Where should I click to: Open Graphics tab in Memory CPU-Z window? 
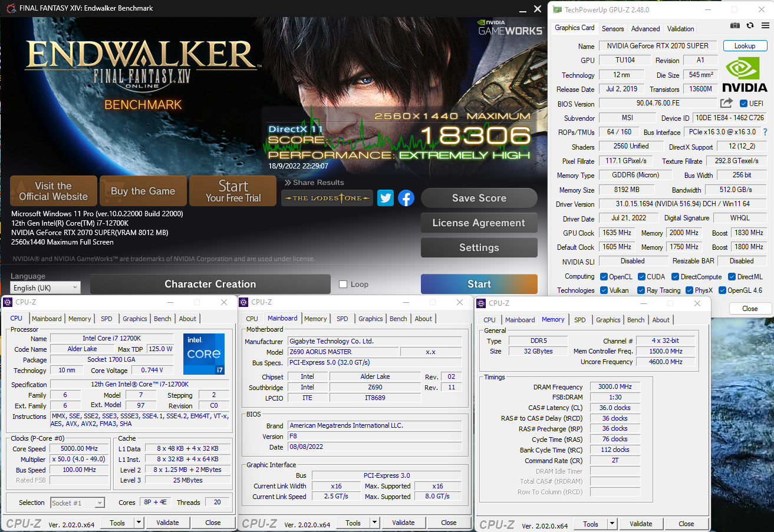click(x=608, y=320)
